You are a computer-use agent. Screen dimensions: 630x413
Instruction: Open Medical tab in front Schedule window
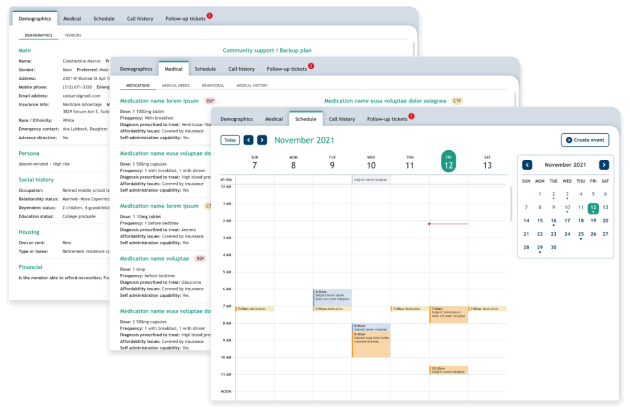(274, 119)
